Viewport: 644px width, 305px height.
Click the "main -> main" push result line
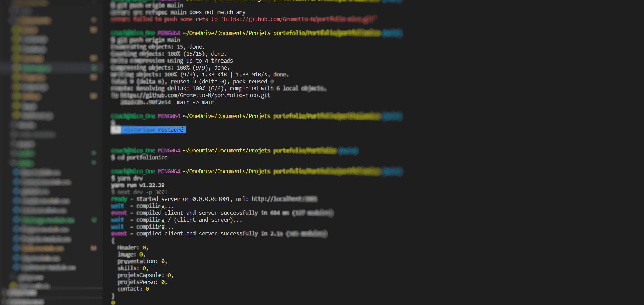pyautogui.click(x=196, y=102)
